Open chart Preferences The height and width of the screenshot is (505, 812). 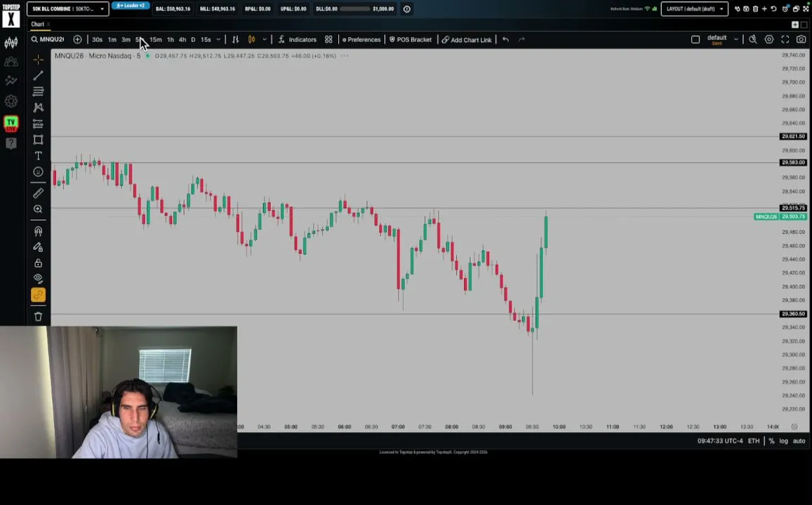click(x=361, y=40)
